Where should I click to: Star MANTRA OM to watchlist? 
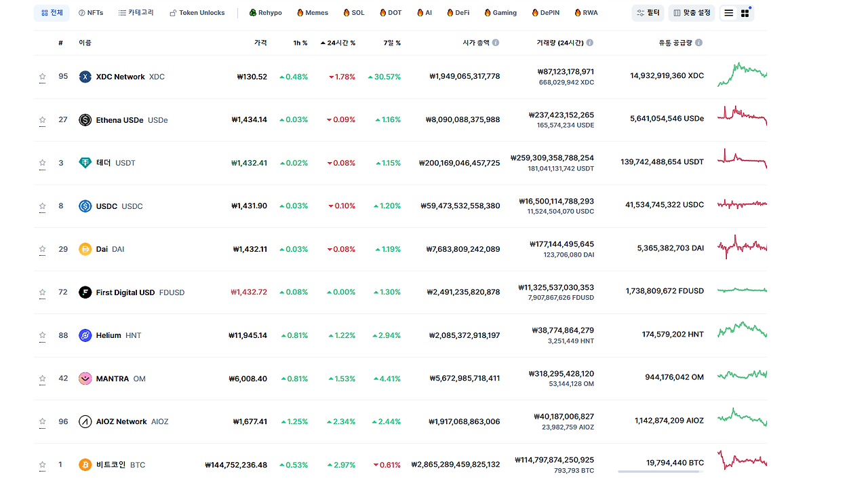coord(43,379)
